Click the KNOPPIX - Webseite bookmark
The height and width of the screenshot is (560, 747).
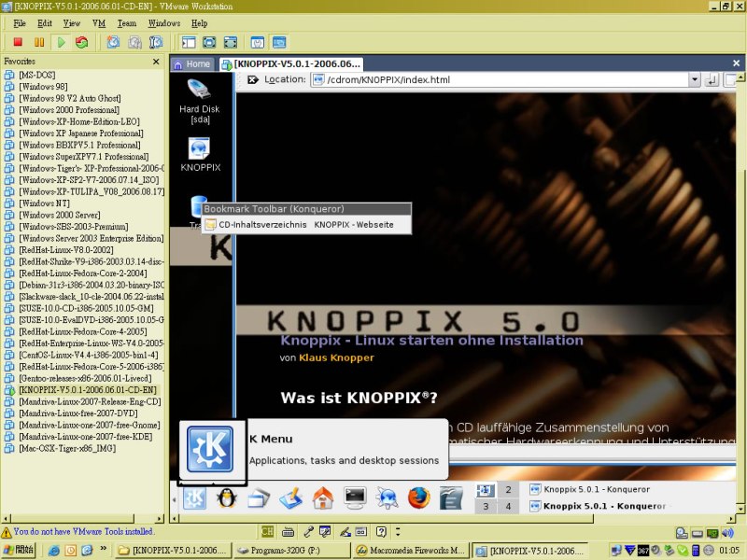(354, 224)
